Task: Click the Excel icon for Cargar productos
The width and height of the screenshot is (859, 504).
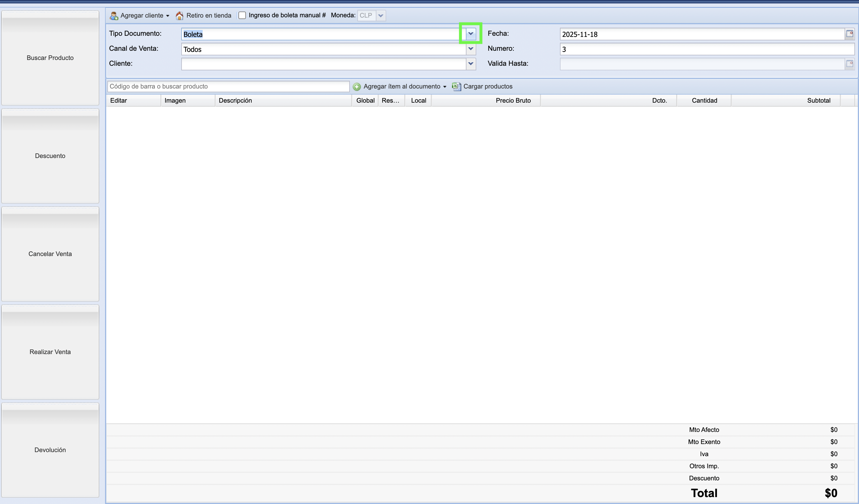Action: coord(456,86)
